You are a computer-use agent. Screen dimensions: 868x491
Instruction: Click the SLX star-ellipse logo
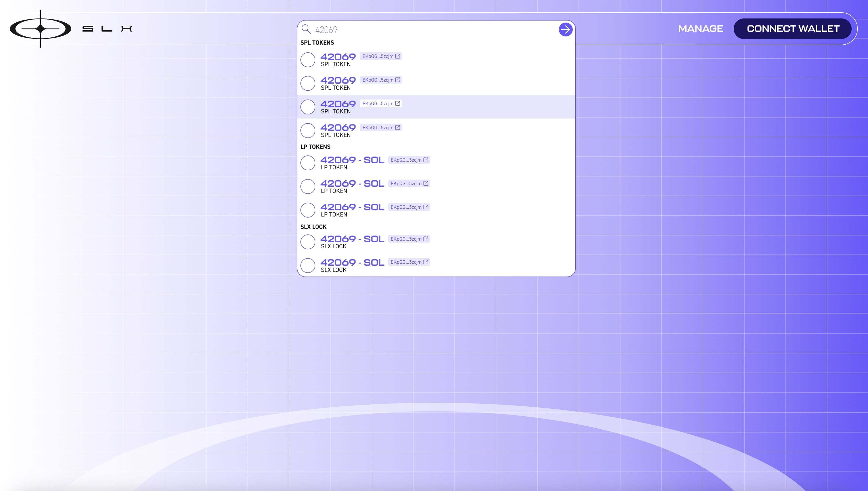[x=41, y=29]
